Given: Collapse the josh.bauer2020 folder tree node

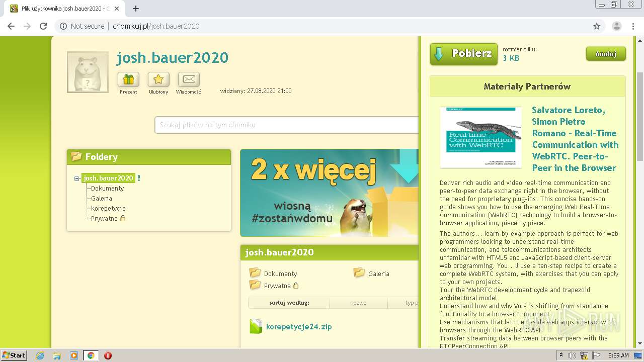Looking at the screenshot, I should tap(77, 178).
